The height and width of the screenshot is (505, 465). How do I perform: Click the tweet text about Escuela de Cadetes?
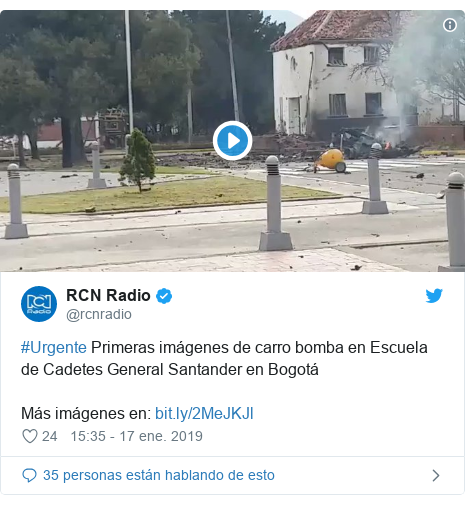click(x=224, y=358)
